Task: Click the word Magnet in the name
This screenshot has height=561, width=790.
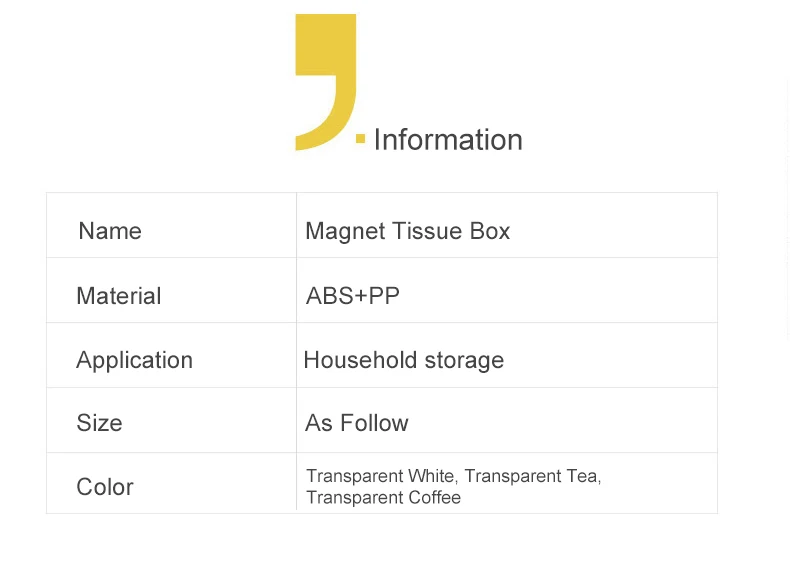Action: pos(345,231)
